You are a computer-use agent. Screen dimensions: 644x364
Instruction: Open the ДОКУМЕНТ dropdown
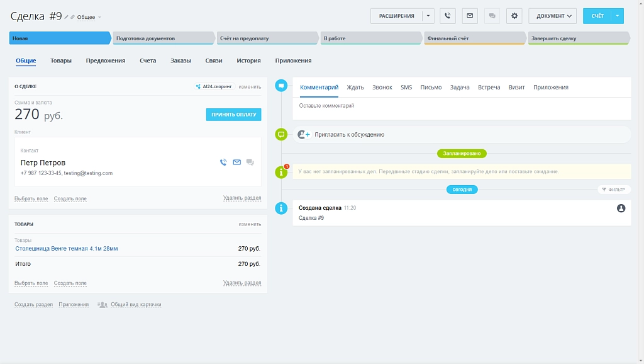point(552,16)
